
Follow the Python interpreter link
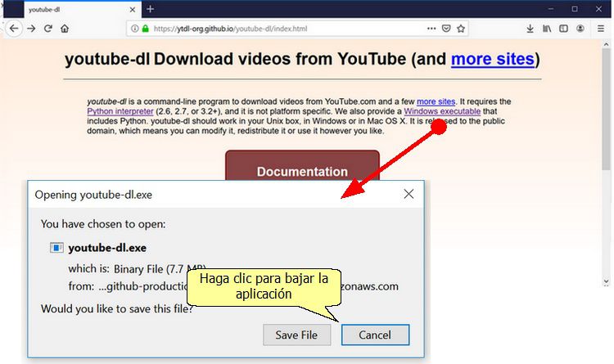pyautogui.click(x=120, y=111)
